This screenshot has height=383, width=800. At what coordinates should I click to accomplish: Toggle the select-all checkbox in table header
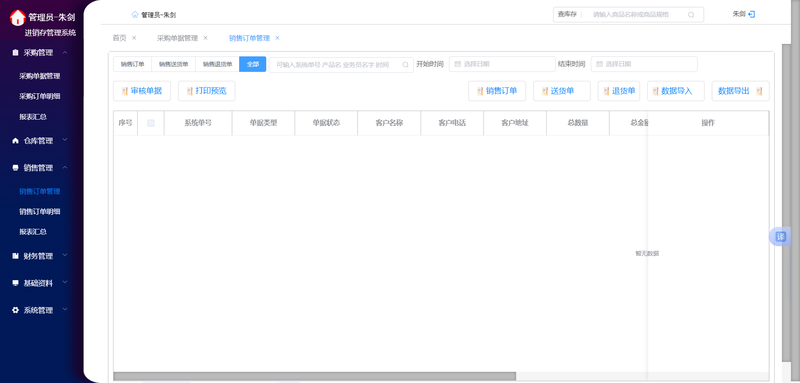tap(151, 123)
